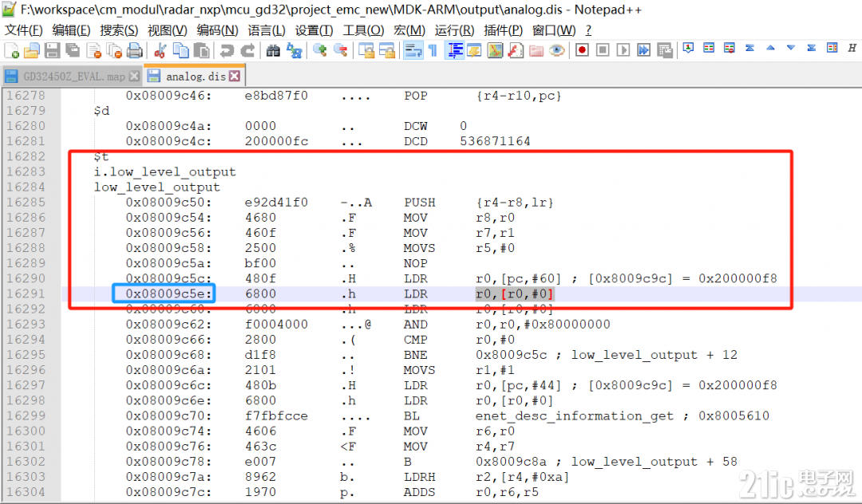The height and width of the screenshot is (504, 862).
Task: Select the analog.dis tab
Action: pyautogui.click(x=195, y=76)
